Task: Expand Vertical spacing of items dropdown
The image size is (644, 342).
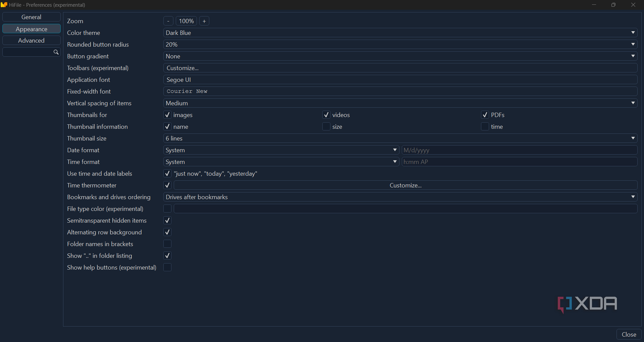Action: (400, 103)
